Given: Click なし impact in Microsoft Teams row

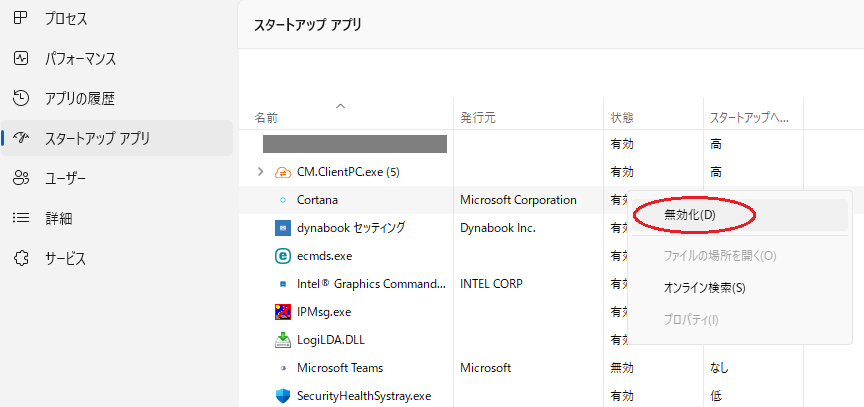Looking at the screenshot, I should (x=720, y=368).
